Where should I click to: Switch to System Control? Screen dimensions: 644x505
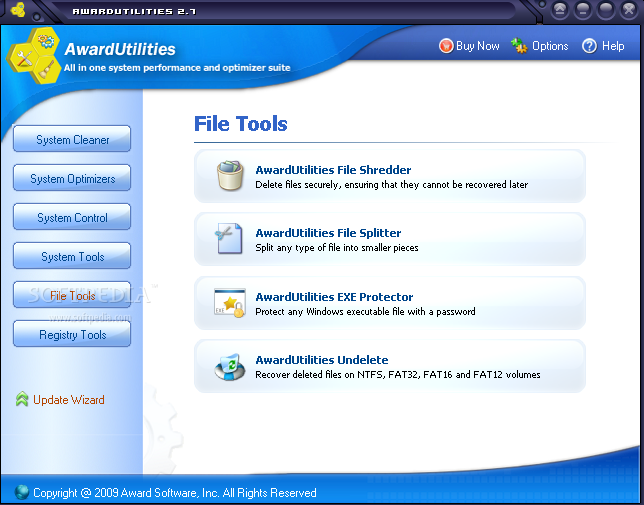pos(72,217)
